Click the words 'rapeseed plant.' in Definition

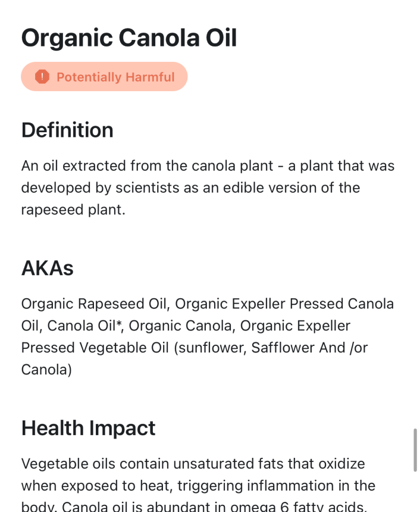click(73, 210)
